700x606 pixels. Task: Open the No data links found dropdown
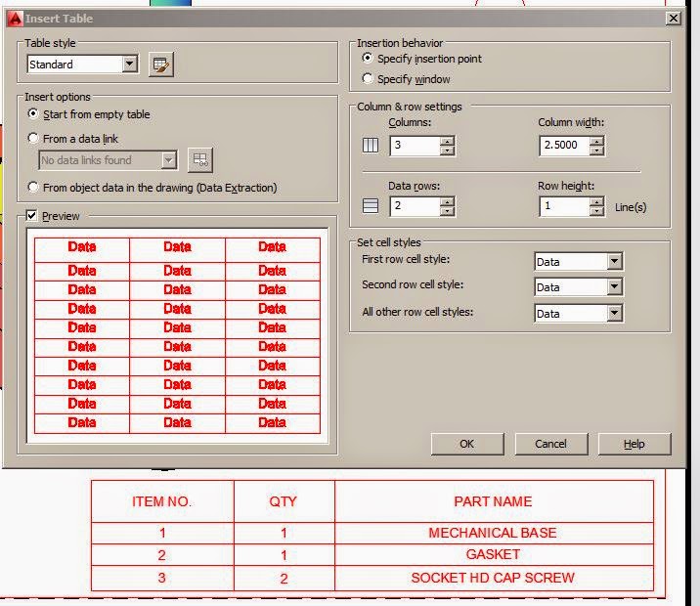click(x=169, y=159)
